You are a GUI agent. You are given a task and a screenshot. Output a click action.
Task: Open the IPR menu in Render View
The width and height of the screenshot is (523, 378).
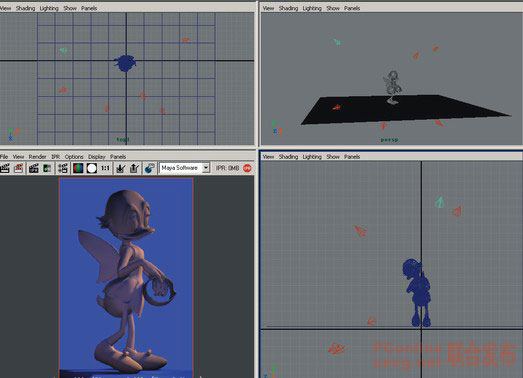(x=55, y=156)
